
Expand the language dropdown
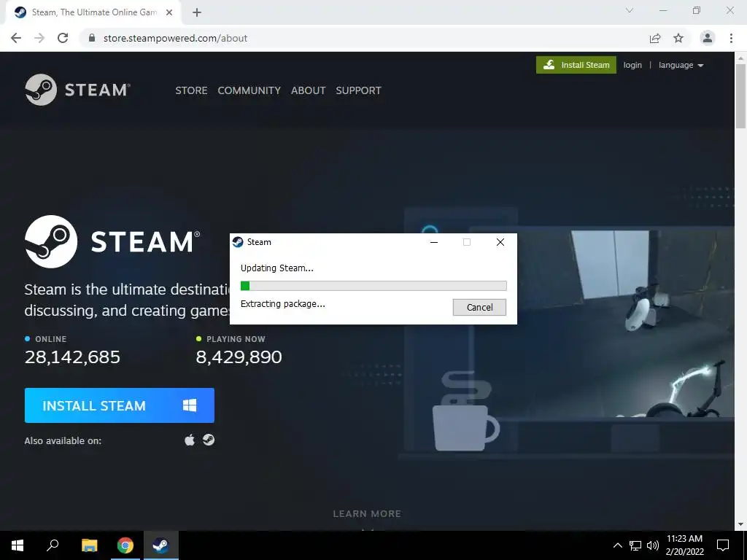tap(681, 65)
